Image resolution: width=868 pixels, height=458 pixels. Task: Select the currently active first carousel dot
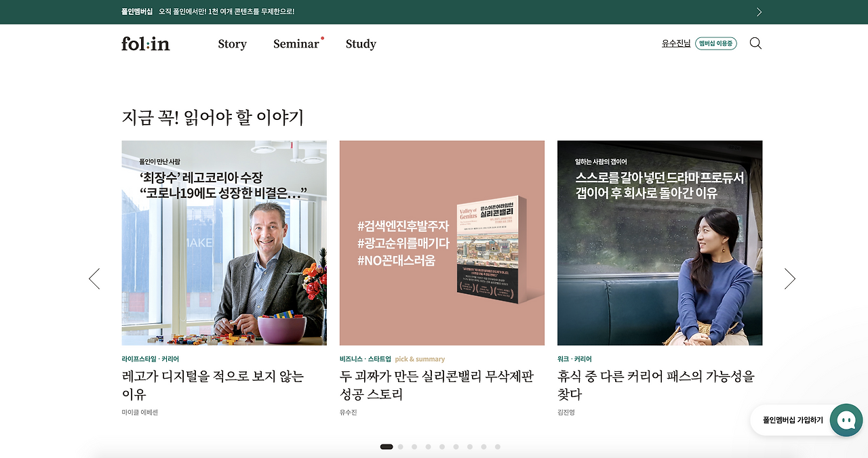[387, 446]
